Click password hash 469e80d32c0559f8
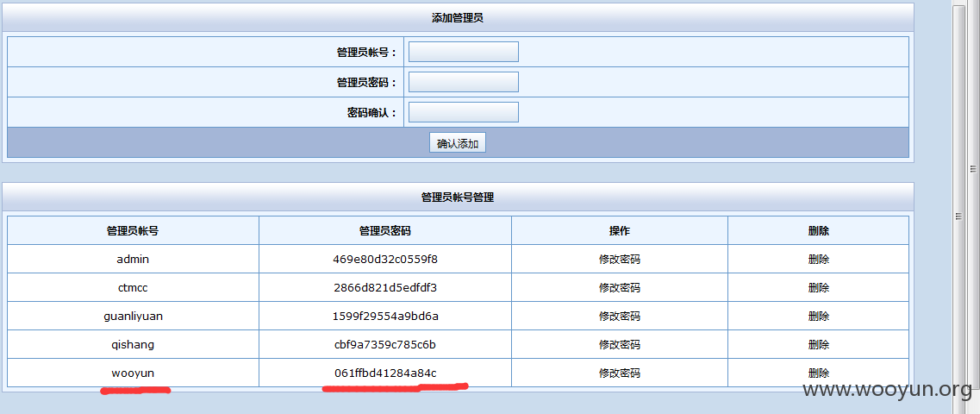 [385, 259]
